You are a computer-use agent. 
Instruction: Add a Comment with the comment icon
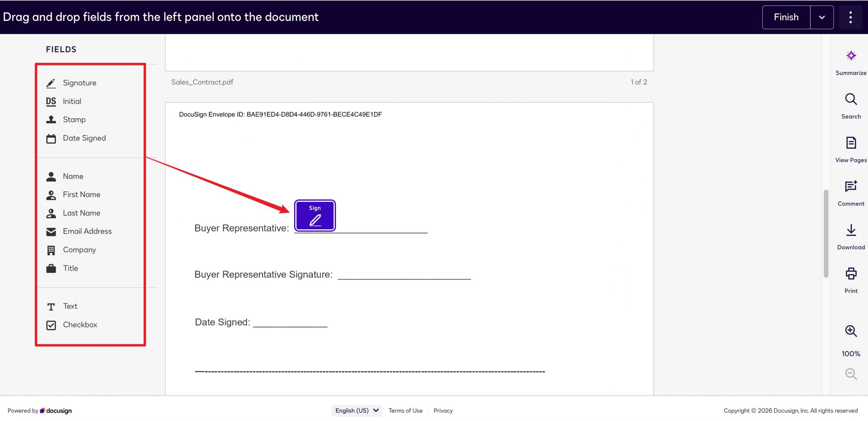point(851,186)
